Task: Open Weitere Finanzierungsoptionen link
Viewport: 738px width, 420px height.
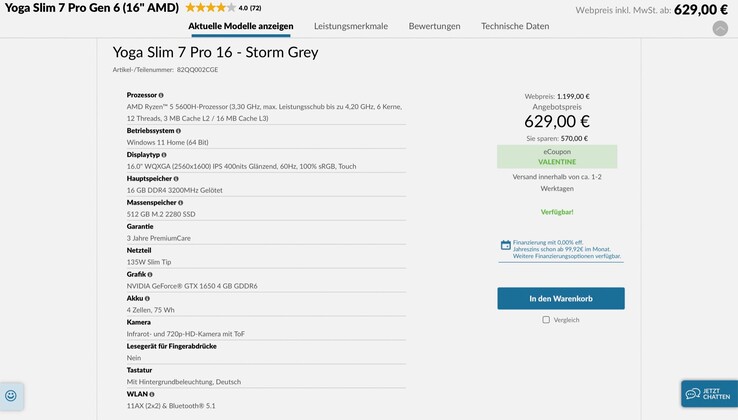Action: [x=566, y=256]
